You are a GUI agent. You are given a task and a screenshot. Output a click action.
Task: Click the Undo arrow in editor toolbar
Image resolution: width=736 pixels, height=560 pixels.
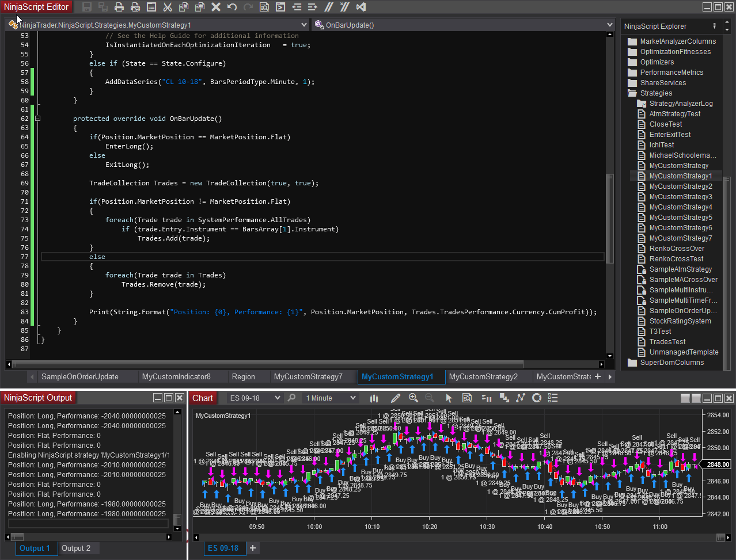tap(232, 7)
